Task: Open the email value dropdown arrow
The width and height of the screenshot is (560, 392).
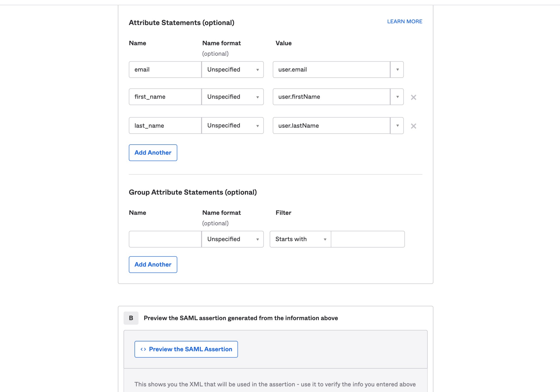Action: (x=397, y=69)
